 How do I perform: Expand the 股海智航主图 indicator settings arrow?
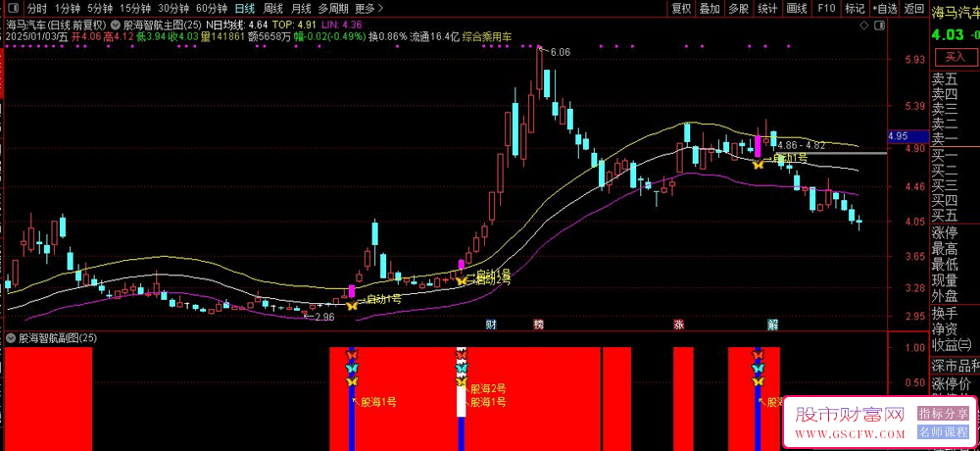point(118,25)
